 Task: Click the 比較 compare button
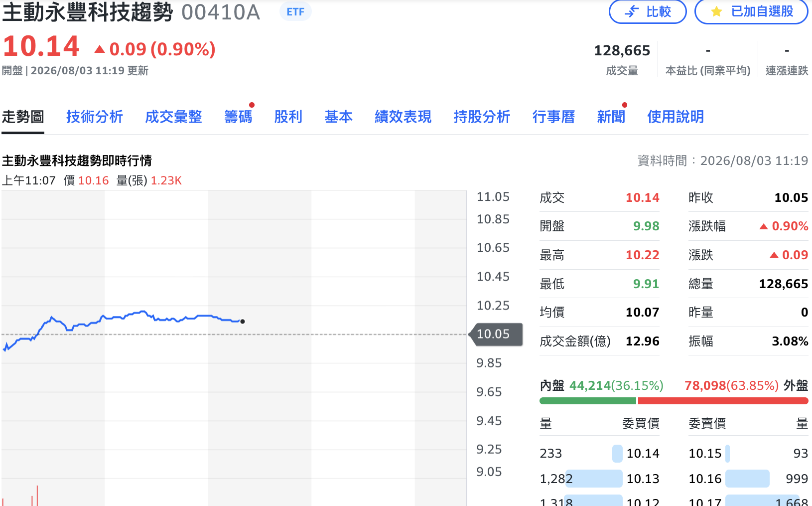coord(648,11)
